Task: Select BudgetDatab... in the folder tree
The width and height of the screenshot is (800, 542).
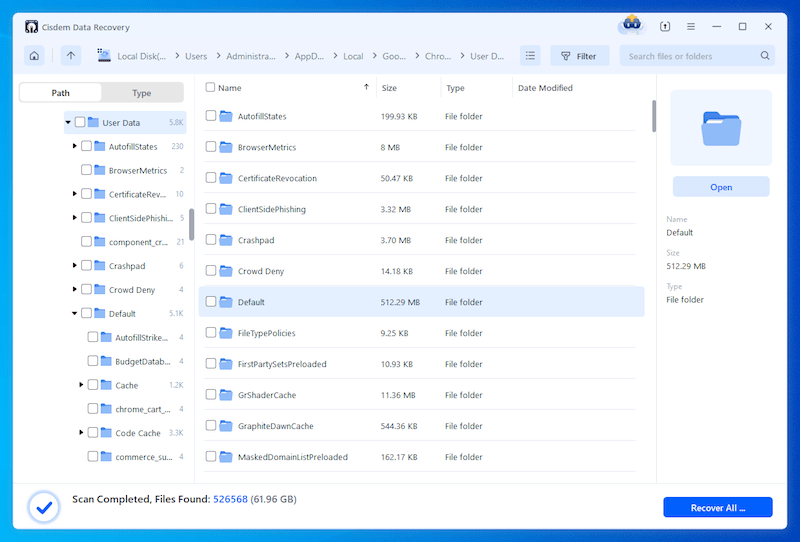Action: tap(142, 361)
